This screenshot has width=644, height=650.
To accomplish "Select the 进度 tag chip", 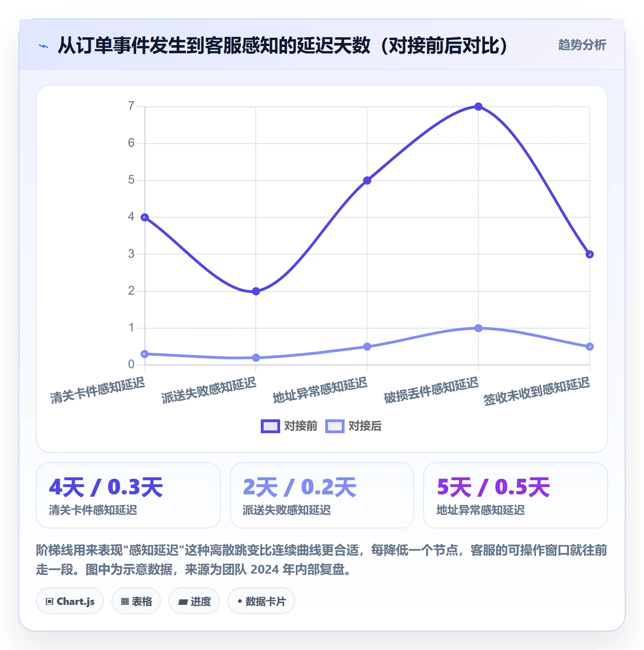I will click(194, 601).
